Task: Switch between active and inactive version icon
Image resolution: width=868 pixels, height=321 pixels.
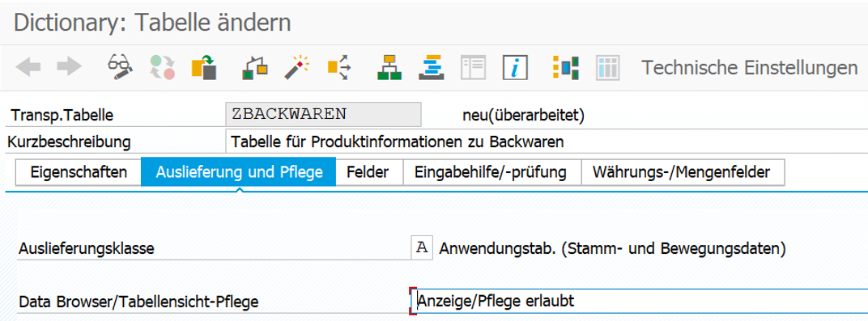Action: 162,67
